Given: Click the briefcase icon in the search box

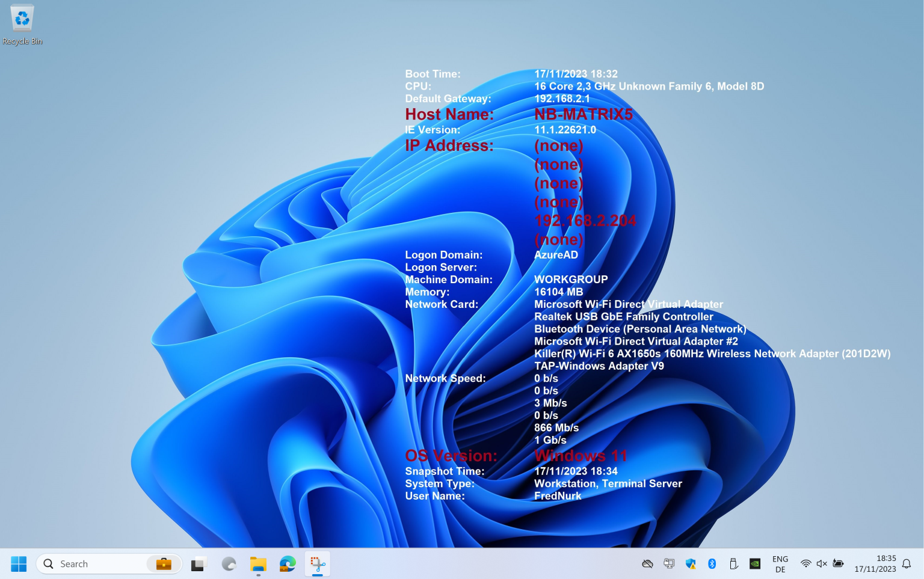Looking at the screenshot, I should (164, 564).
